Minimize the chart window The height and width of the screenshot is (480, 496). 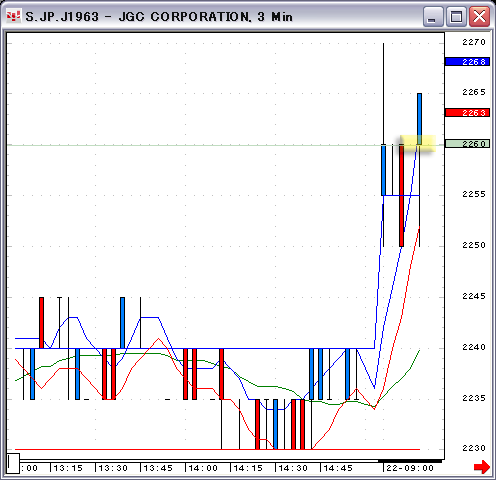click(433, 16)
